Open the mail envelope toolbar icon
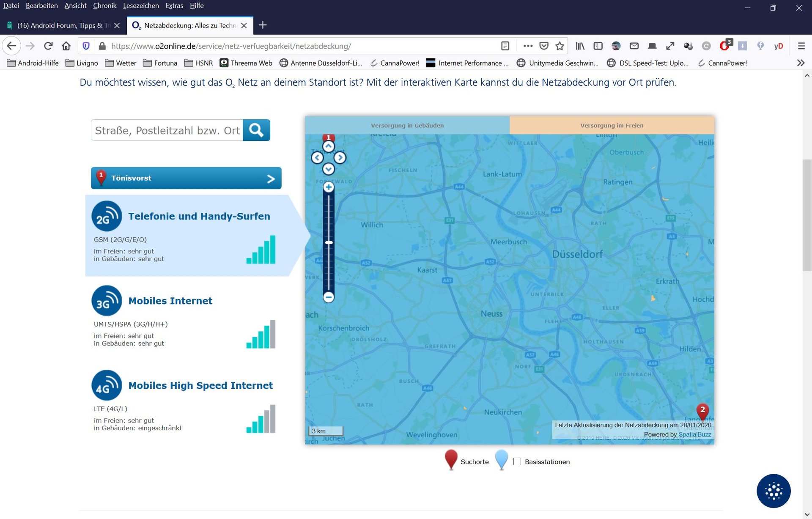 coord(634,46)
